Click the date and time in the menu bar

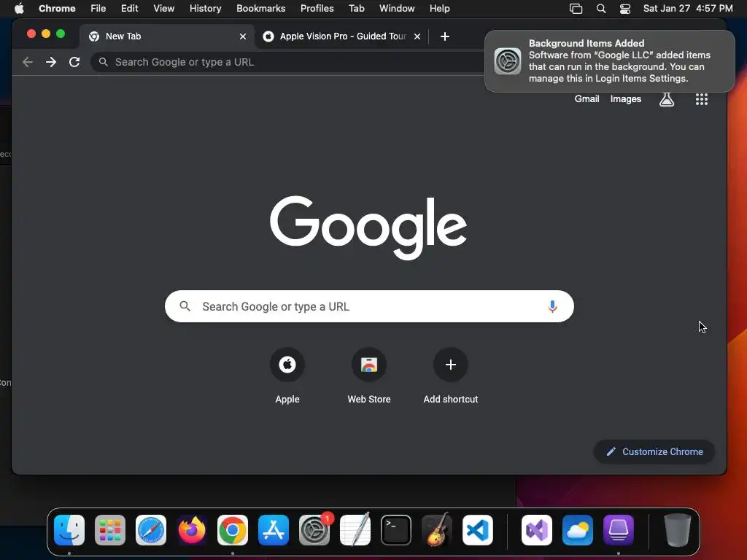pyautogui.click(x=688, y=8)
